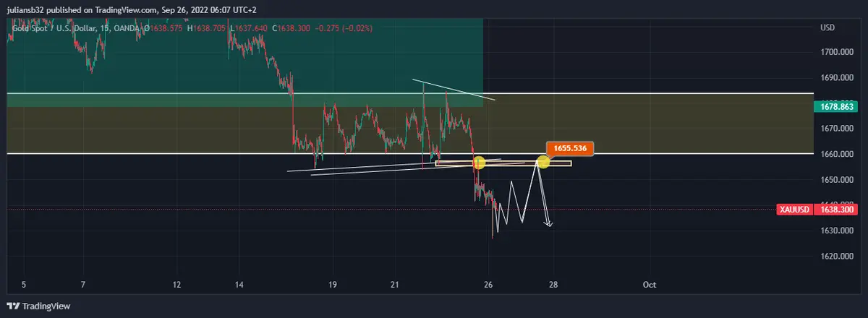Select the descending white trendline above the peaks
This screenshot has width=868, height=318.
click(454, 88)
